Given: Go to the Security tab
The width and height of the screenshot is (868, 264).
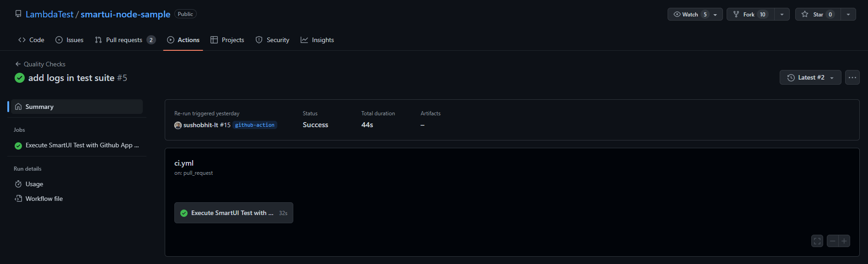Looking at the screenshot, I should coord(272,40).
